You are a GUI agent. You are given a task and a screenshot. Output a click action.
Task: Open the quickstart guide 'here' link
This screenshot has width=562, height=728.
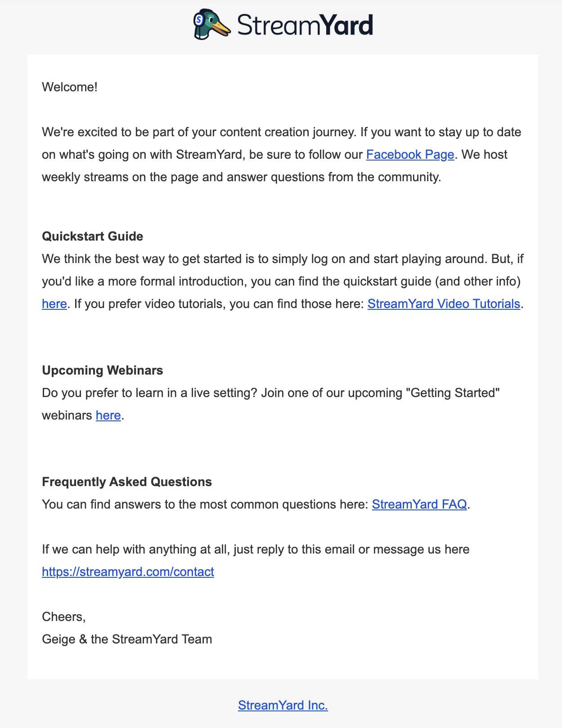(x=54, y=304)
